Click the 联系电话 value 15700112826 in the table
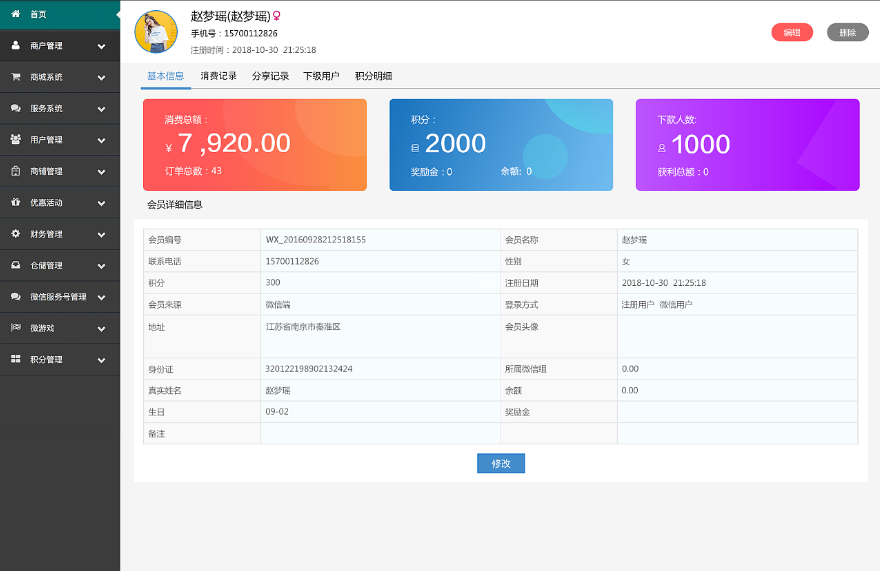This screenshot has width=880, height=571. pyautogui.click(x=292, y=261)
